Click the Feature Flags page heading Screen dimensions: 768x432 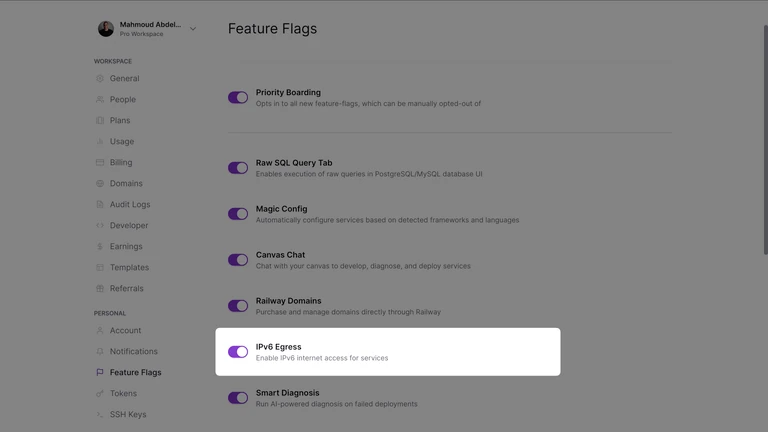point(272,28)
